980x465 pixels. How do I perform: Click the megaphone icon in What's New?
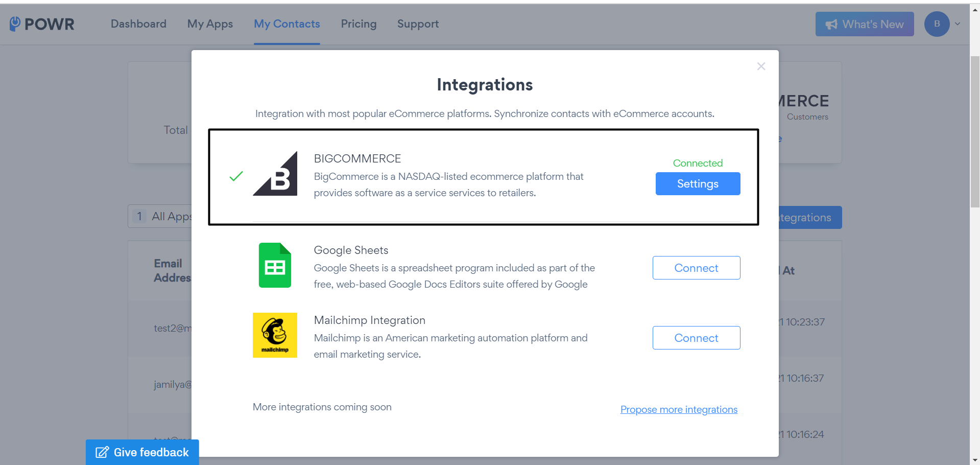point(831,25)
